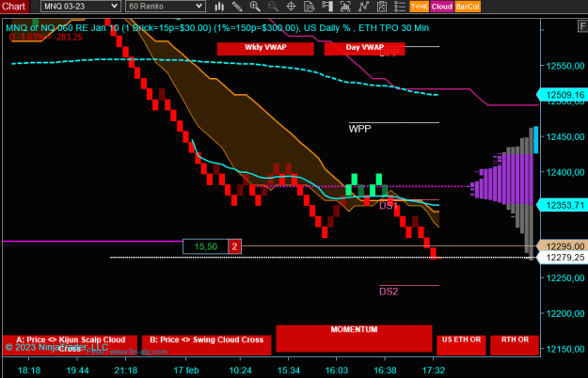The image size is (588, 378).
Task: Click the D -1,63% = -203,25 readout
Action: (46, 37)
